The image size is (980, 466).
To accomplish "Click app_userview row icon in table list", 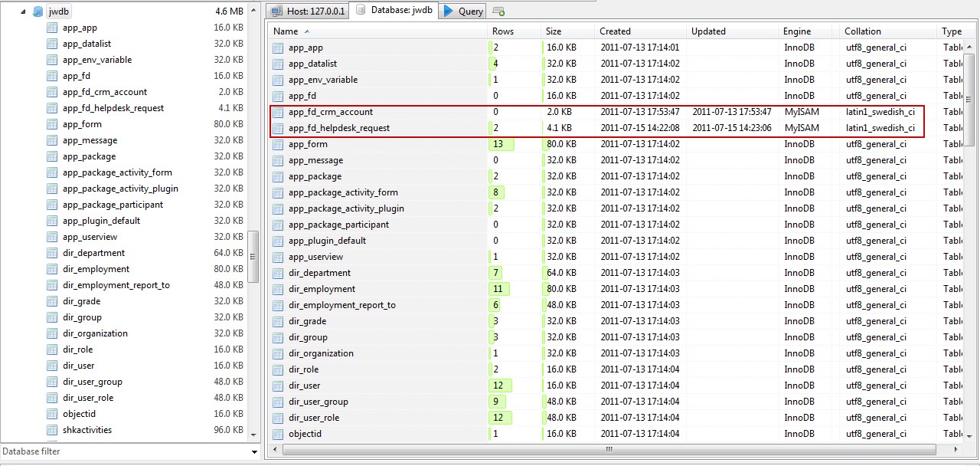I will point(278,257).
